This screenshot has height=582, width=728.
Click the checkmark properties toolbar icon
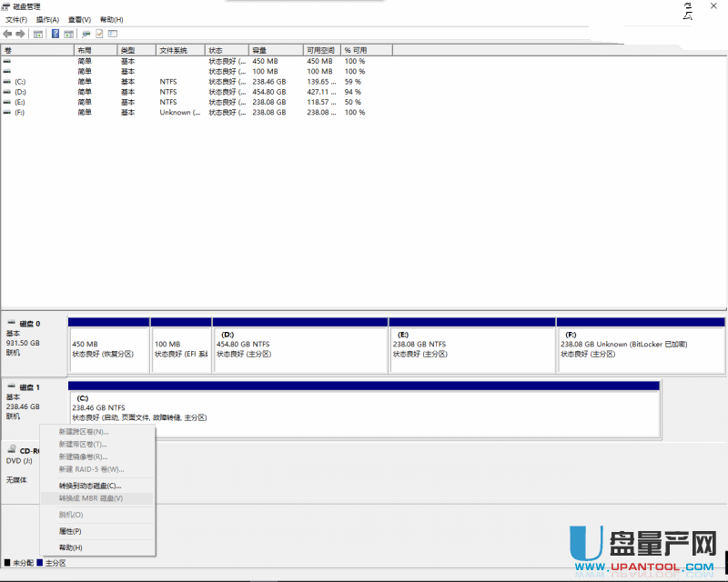point(99,34)
